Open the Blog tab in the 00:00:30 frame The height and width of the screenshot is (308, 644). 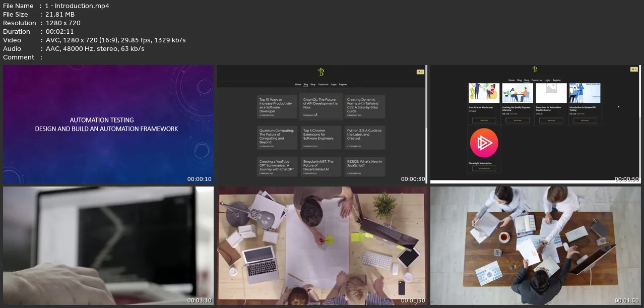click(306, 85)
